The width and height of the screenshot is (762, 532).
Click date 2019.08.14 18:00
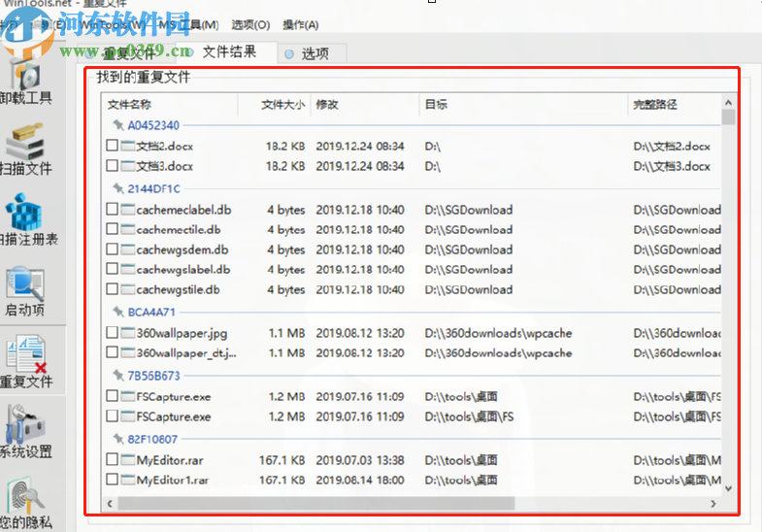coord(359,480)
